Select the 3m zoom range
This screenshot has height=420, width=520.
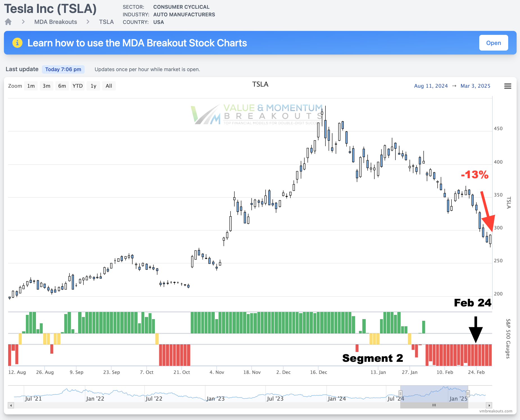[46, 86]
